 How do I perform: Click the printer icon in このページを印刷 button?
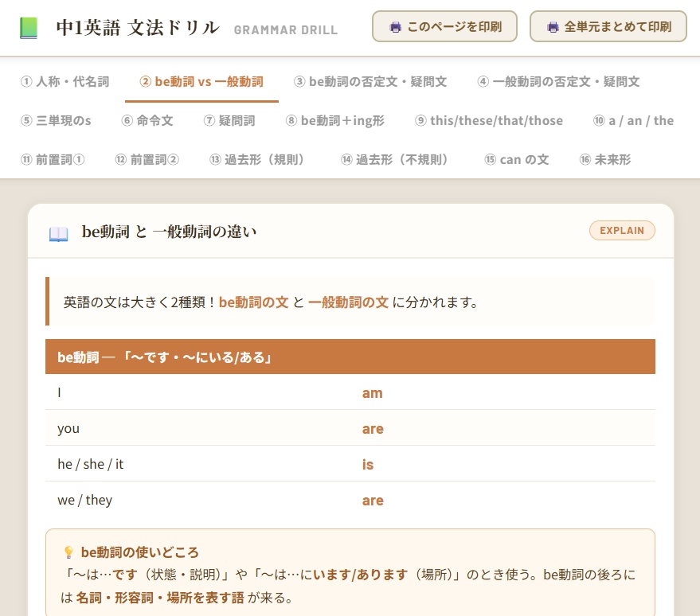395,27
